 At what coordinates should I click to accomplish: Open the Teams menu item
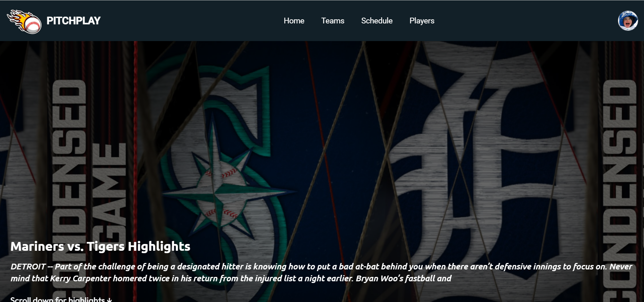pos(333,21)
